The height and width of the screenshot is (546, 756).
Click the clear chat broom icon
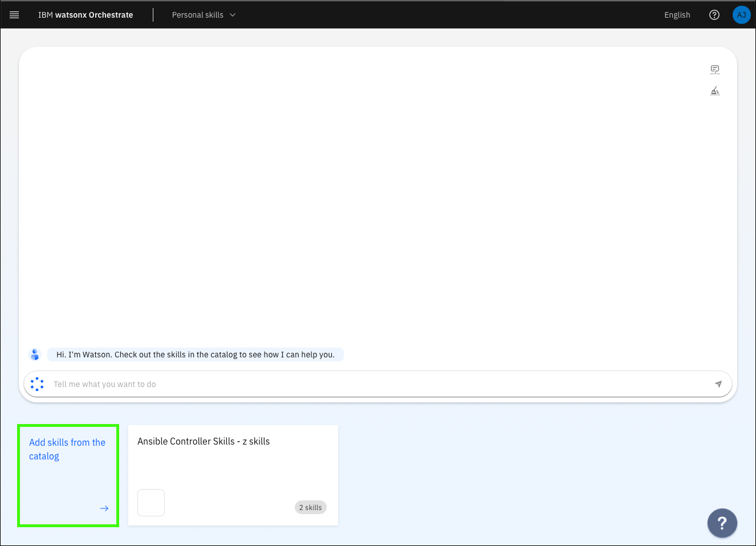[714, 91]
